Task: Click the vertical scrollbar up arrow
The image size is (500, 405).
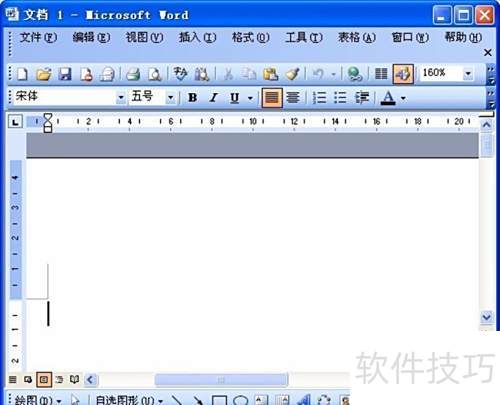Action: click(486, 125)
